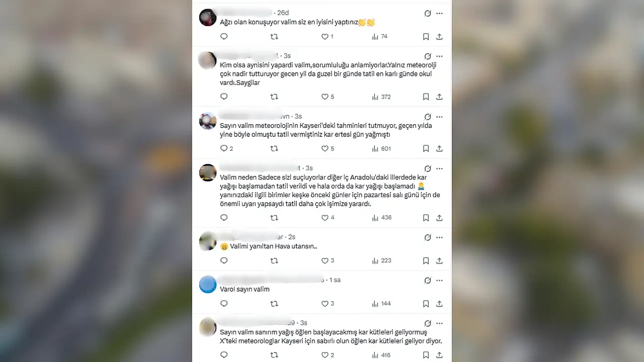Share the 'Valim neden Sadece sizi' tweet
The image size is (644, 362).
[x=439, y=218]
